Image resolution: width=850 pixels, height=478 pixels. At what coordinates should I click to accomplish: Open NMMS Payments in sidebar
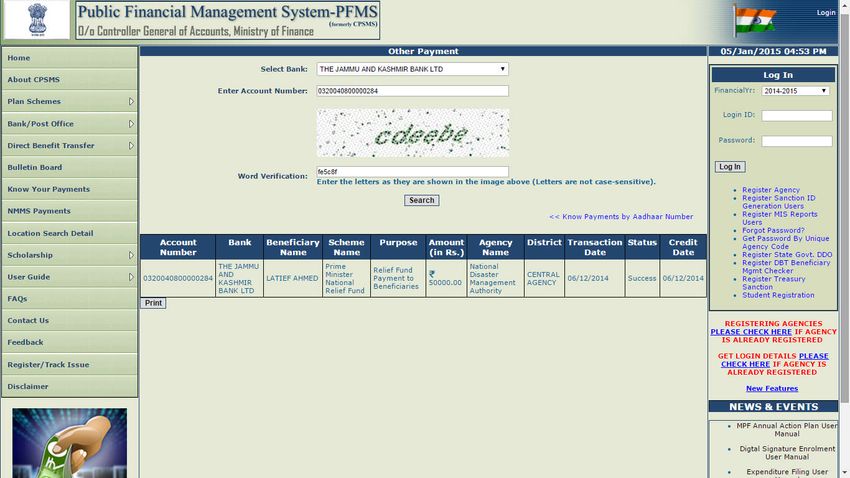(69, 211)
